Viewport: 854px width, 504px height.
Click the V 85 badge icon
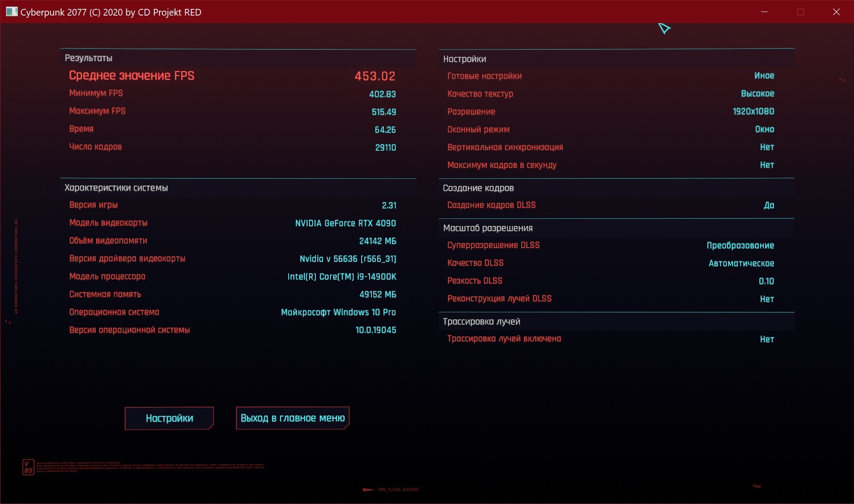[x=28, y=467]
